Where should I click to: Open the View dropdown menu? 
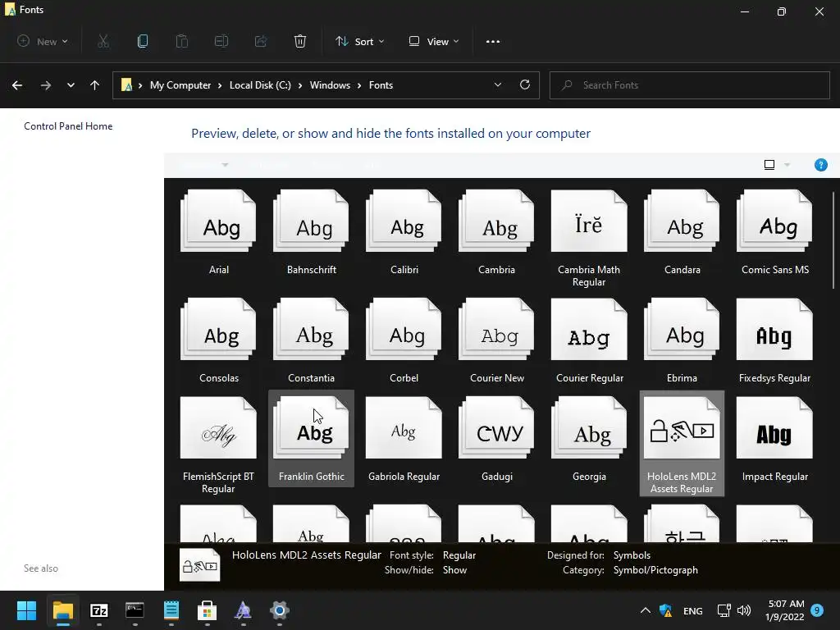(x=434, y=41)
